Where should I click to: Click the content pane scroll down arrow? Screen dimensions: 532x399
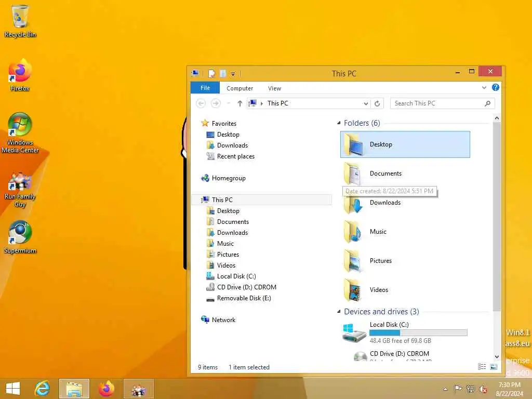pos(497,356)
